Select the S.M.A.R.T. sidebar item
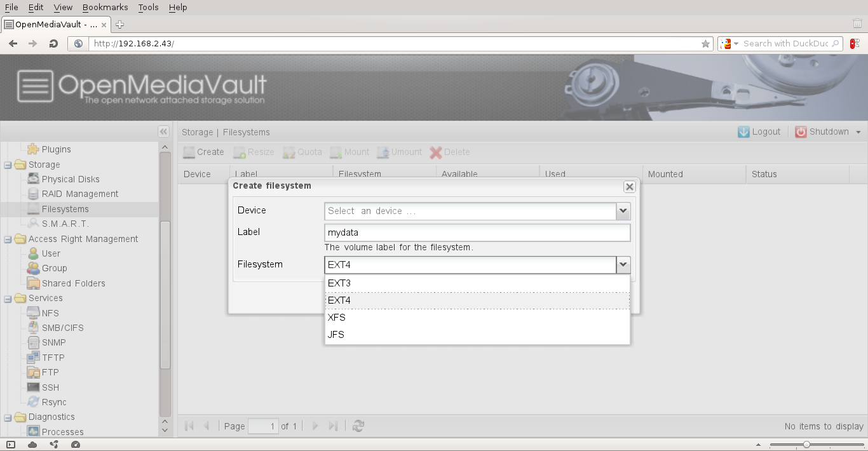This screenshot has width=868, height=451. 65,224
